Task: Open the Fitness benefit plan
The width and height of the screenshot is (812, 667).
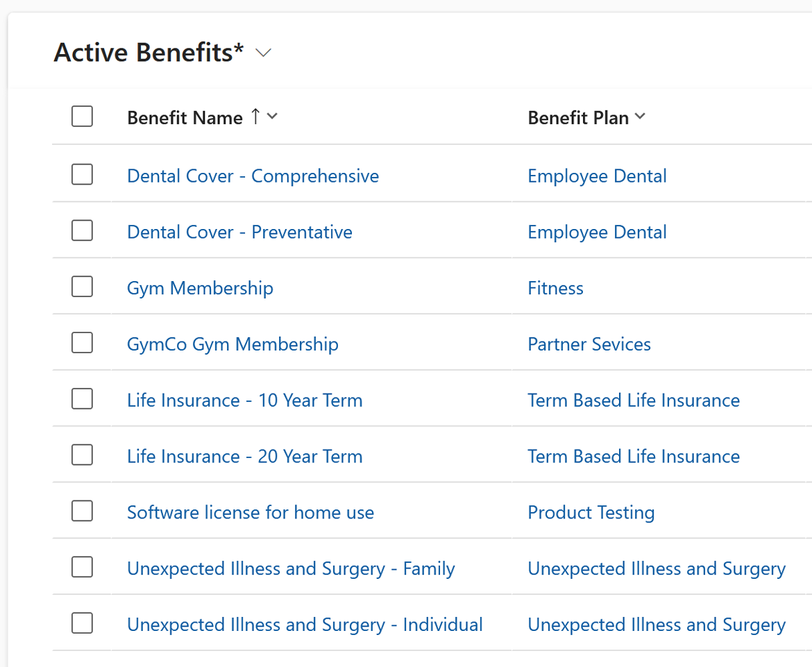Action: [555, 287]
